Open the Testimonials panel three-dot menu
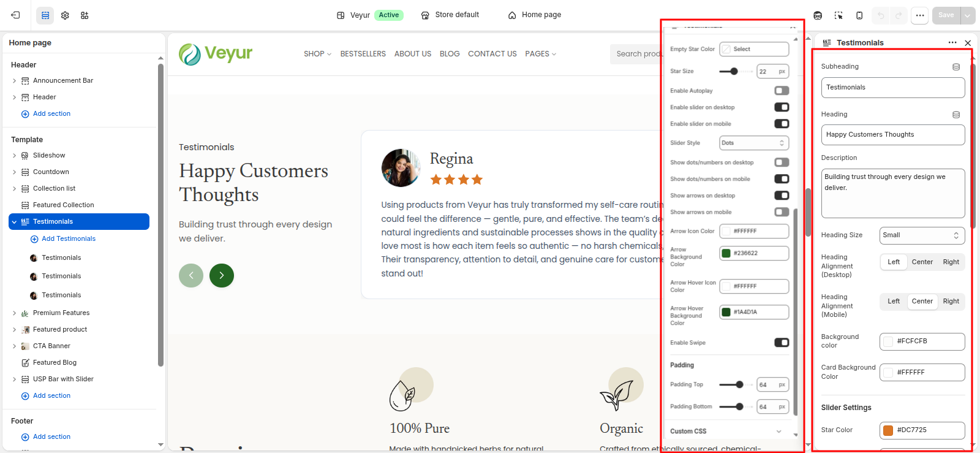 [x=952, y=43]
